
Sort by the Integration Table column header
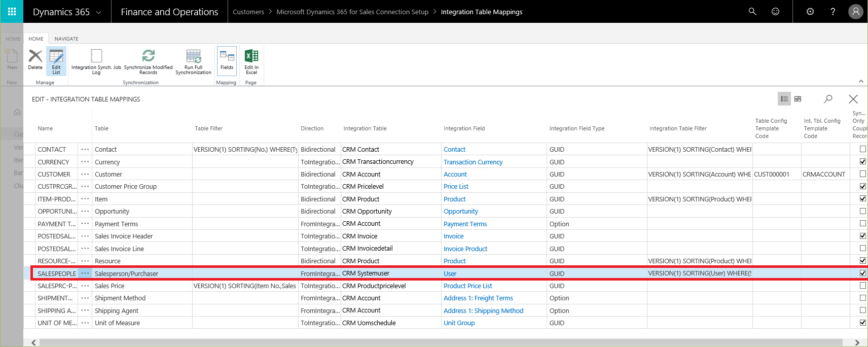365,128
